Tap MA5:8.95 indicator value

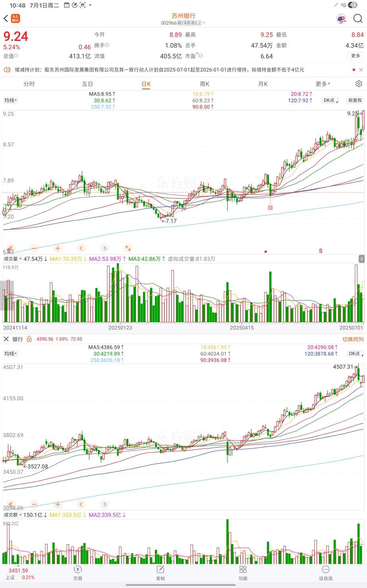click(x=102, y=94)
